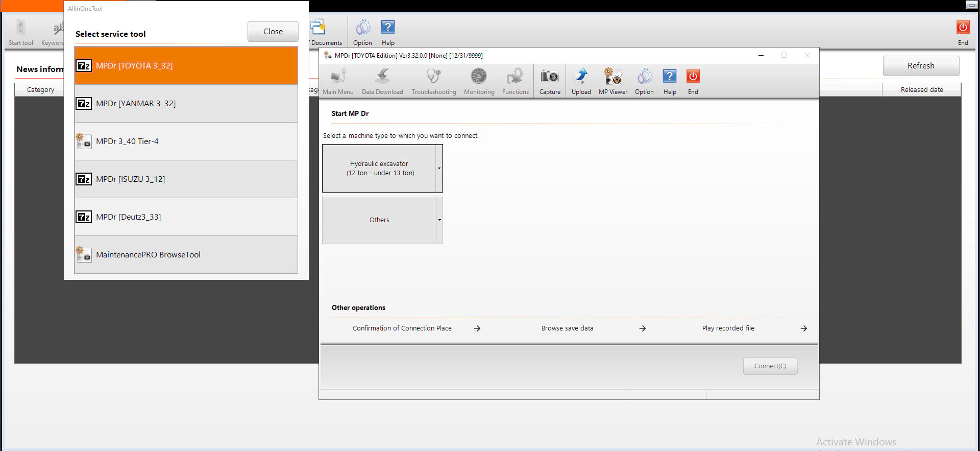This screenshot has width=980, height=451.
Task: Sort by Released date column header
Action: coord(921,89)
